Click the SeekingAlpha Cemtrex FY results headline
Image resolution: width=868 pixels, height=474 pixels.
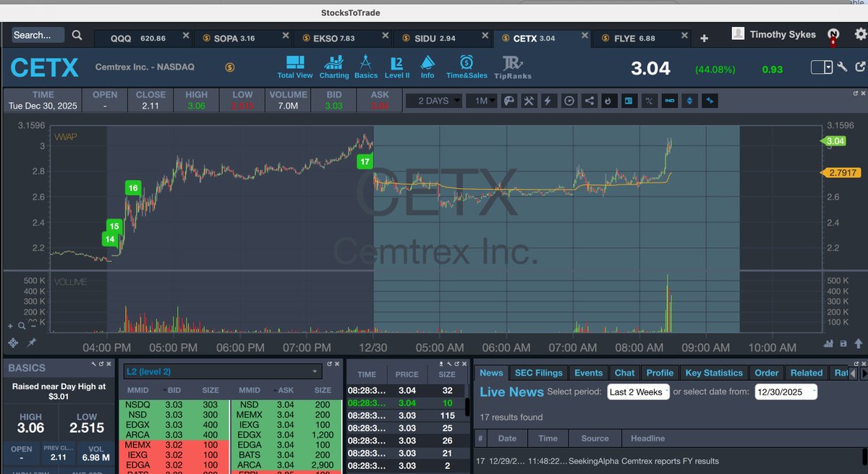pos(644,461)
